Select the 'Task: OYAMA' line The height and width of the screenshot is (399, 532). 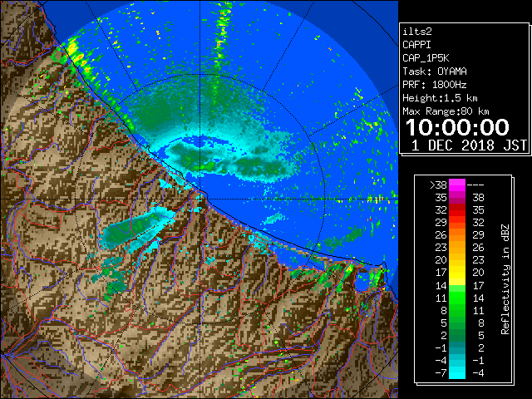tap(435, 71)
